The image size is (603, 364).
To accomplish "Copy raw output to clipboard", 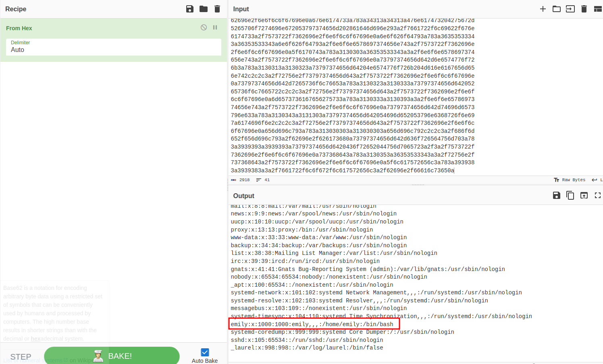I will tap(570, 195).
